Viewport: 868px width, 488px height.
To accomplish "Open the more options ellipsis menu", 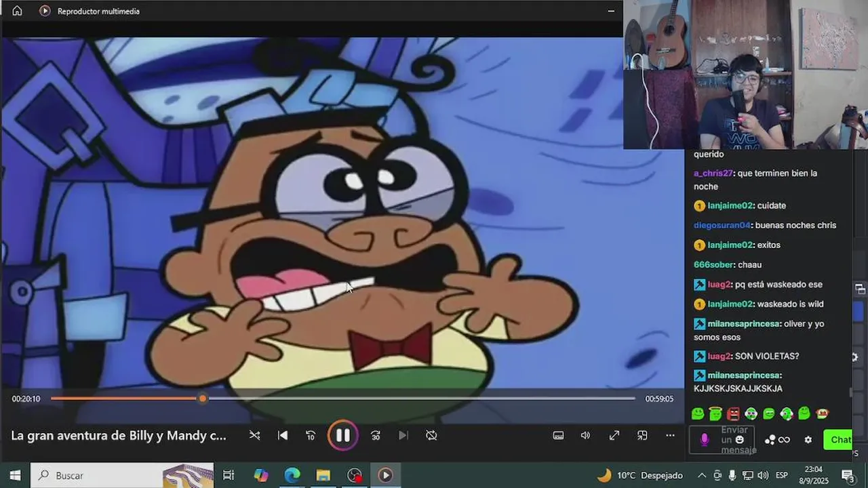I will 670,435.
